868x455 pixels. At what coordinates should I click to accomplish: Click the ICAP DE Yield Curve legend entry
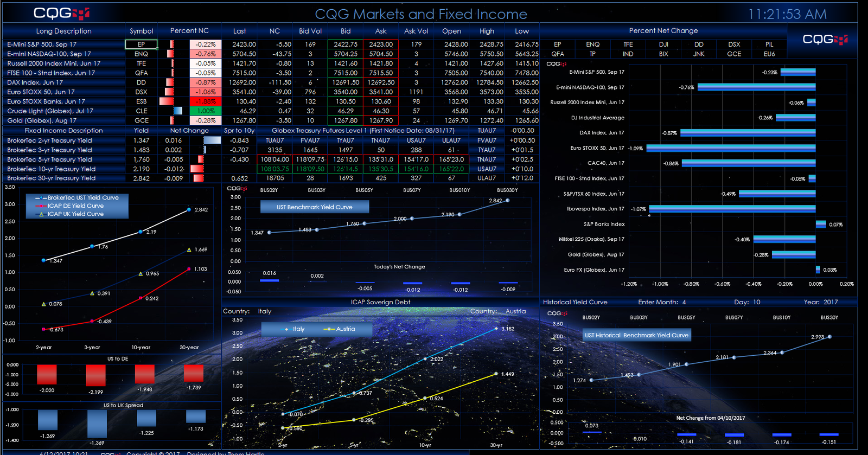(x=69, y=206)
